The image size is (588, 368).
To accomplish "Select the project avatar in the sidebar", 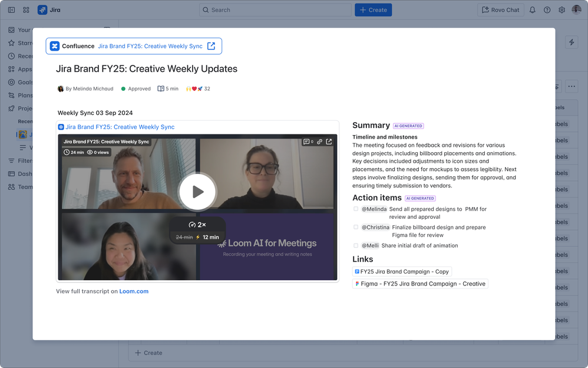I will pyautogui.click(x=23, y=134).
